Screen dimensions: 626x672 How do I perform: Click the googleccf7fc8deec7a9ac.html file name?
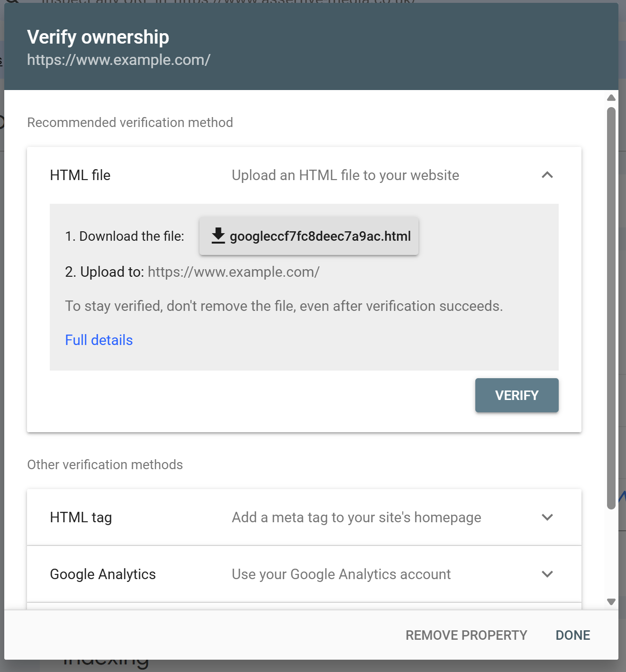(x=320, y=236)
